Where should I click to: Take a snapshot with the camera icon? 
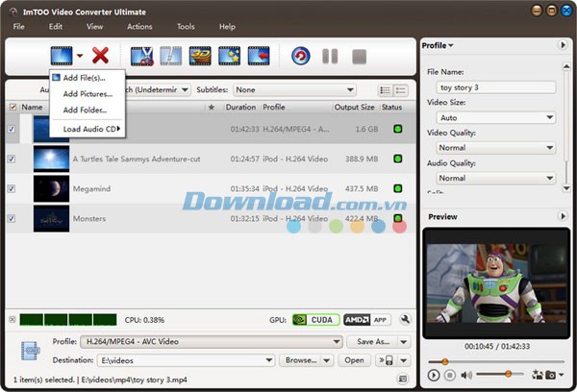[x=550, y=375]
